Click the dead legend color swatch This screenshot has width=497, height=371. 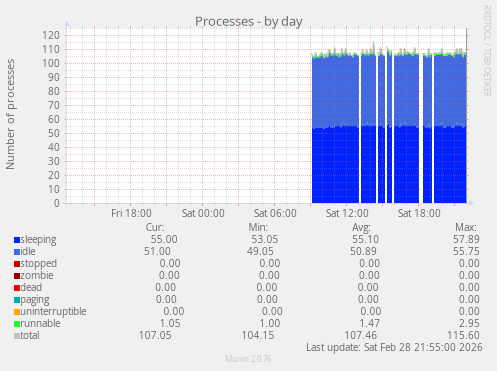(17, 288)
